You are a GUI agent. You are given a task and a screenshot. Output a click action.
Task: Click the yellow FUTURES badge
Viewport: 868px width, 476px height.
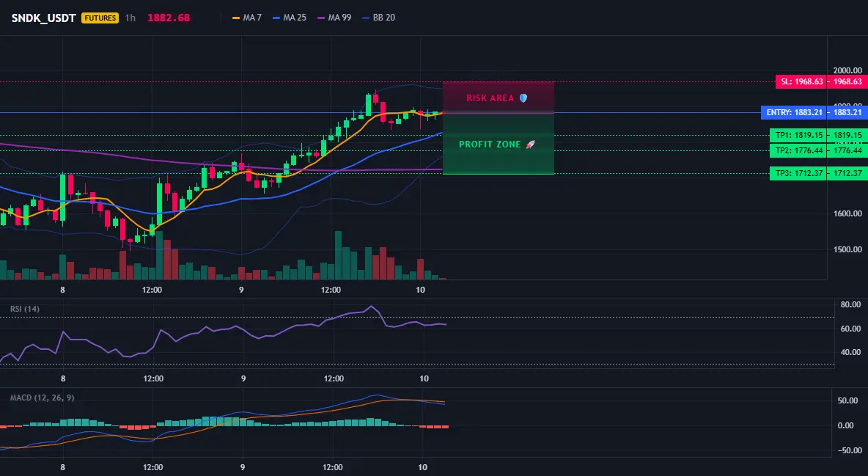[100, 18]
